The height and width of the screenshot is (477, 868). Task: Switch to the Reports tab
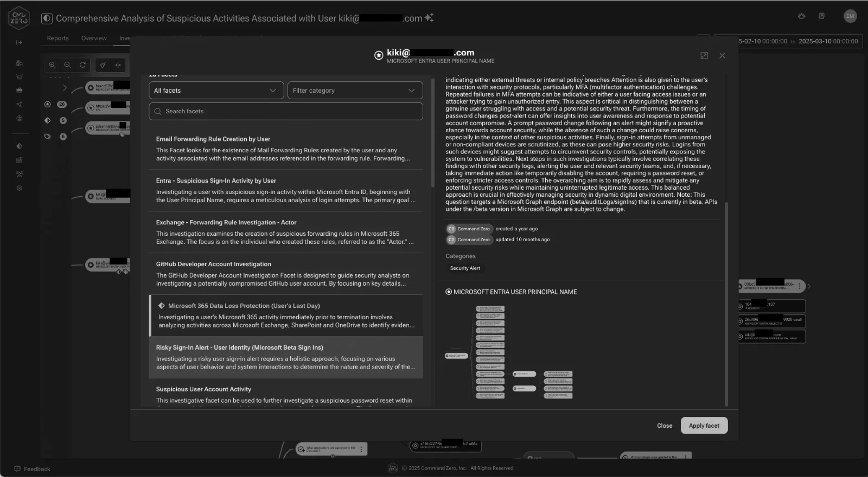point(58,38)
